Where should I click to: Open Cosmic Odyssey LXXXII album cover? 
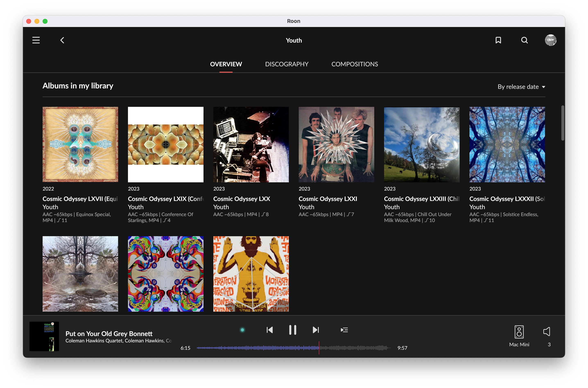(507, 144)
